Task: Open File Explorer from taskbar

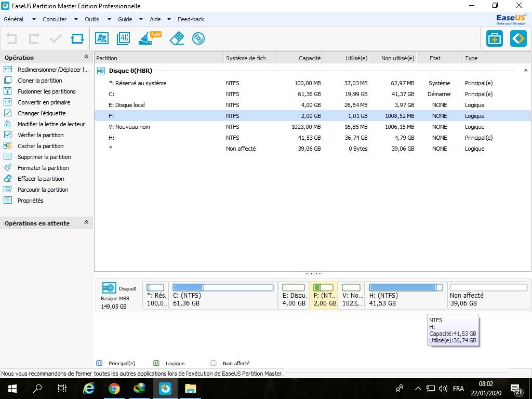Action: [x=190, y=389]
